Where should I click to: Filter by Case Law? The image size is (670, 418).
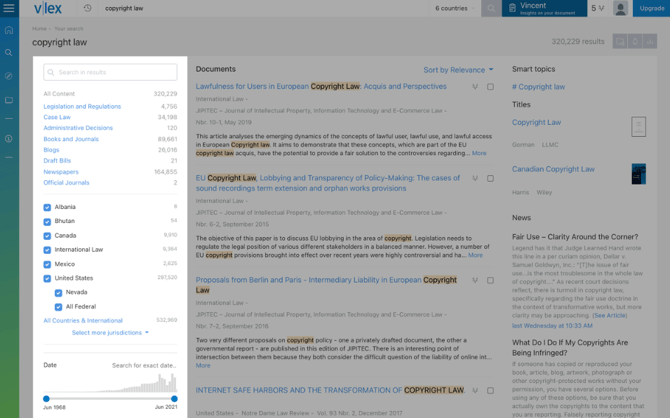click(x=57, y=117)
